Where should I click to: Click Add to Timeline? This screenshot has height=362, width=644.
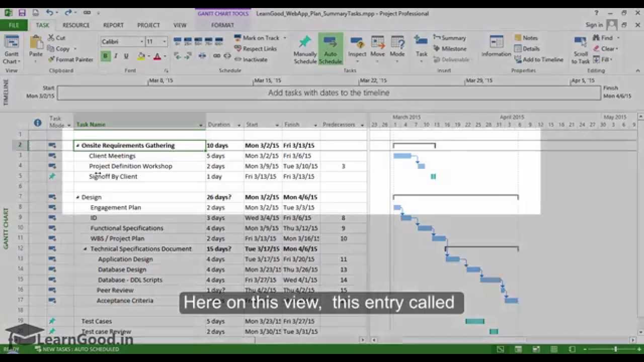click(539, 59)
